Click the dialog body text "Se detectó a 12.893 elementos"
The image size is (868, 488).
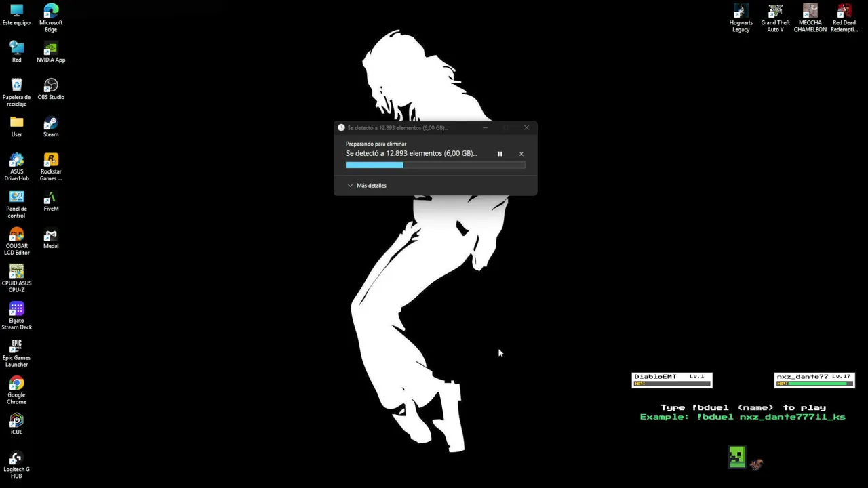click(412, 153)
